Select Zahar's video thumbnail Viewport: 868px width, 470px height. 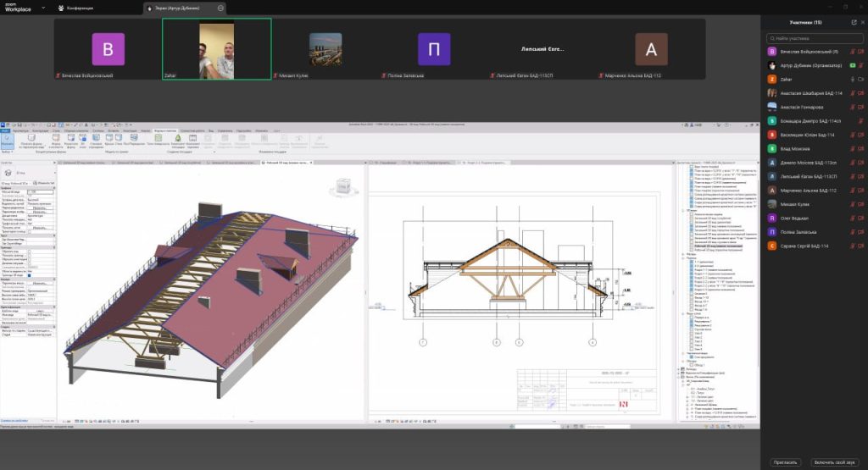click(x=216, y=49)
